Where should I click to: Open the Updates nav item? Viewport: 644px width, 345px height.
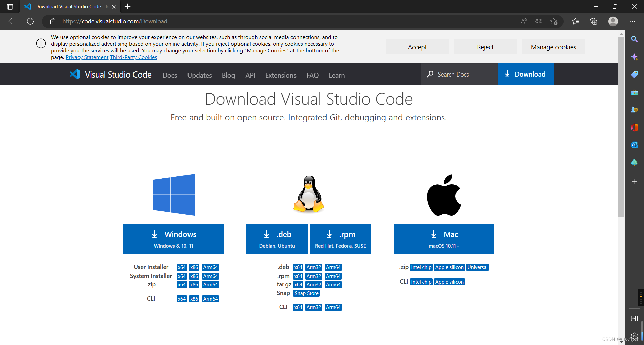tap(200, 75)
